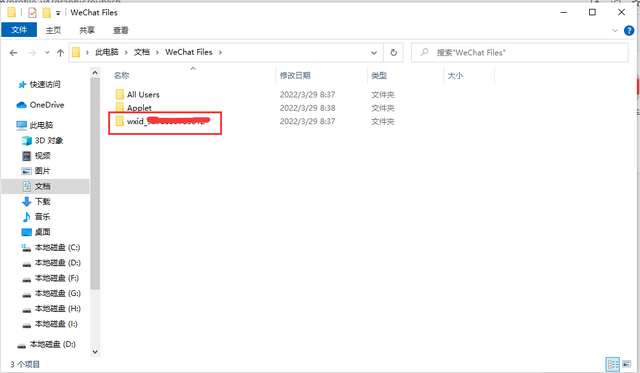Viewport: 640px width, 373px height.
Task: Click the address bar folder icon
Action: (x=76, y=52)
